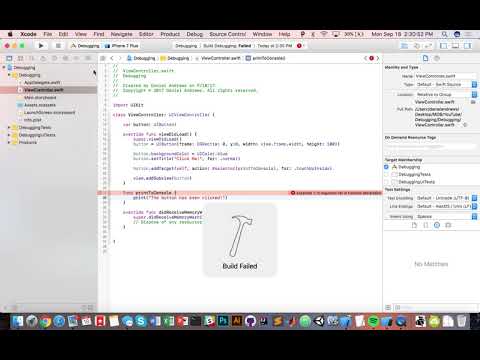The height and width of the screenshot is (360, 480).
Task: Click the printToConsole() symbol in jump bar
Action: tap(266, 58)
